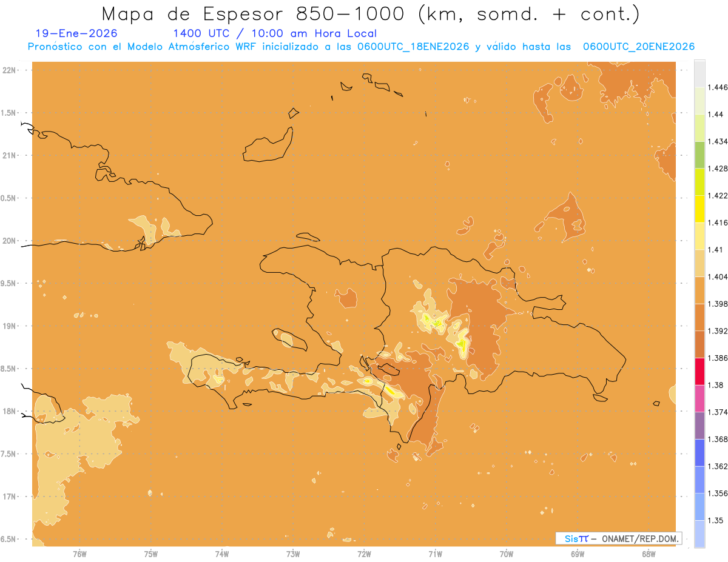Pick the green swatch in the color legend

[x=699, y=155]
